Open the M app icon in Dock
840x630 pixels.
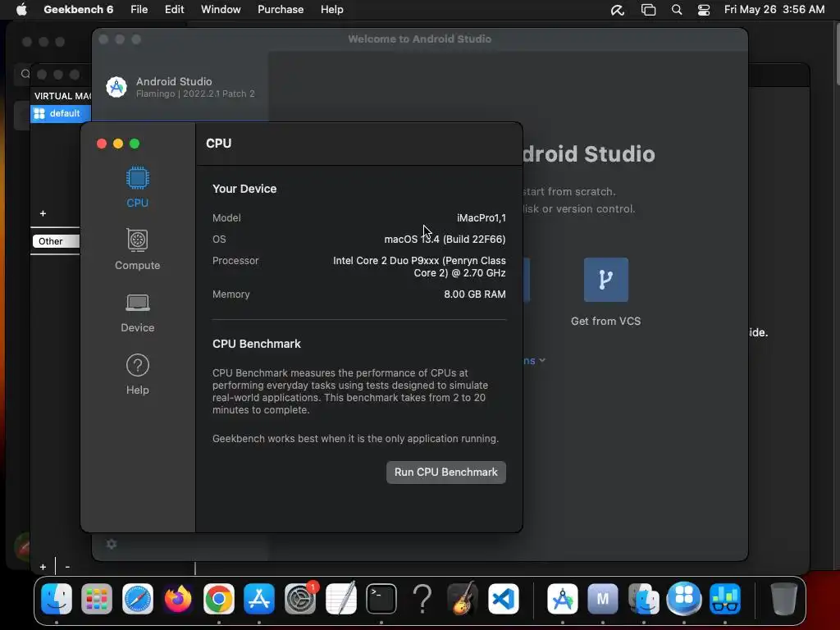603,598
